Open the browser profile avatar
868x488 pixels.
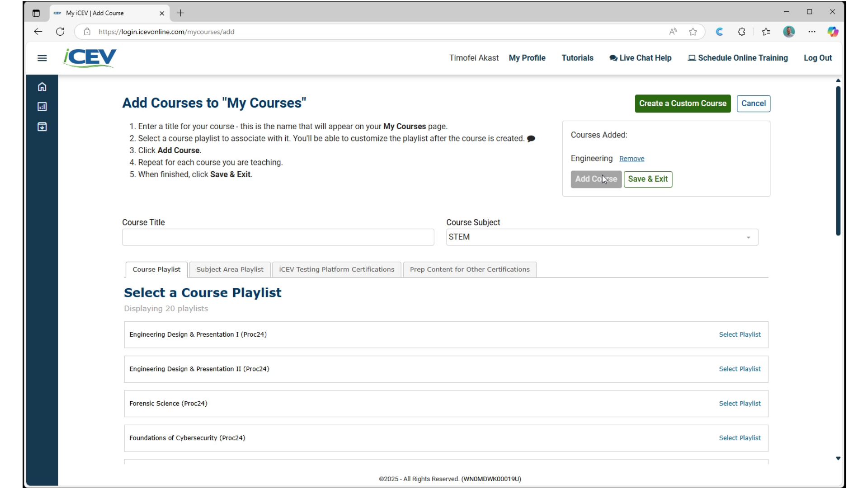click(x=789, y=32)
